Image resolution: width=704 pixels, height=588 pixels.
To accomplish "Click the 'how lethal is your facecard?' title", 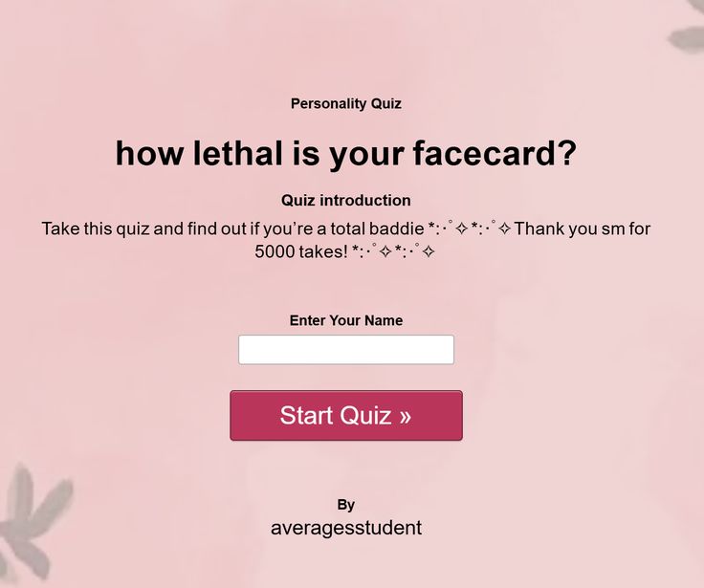I will 345,154.
